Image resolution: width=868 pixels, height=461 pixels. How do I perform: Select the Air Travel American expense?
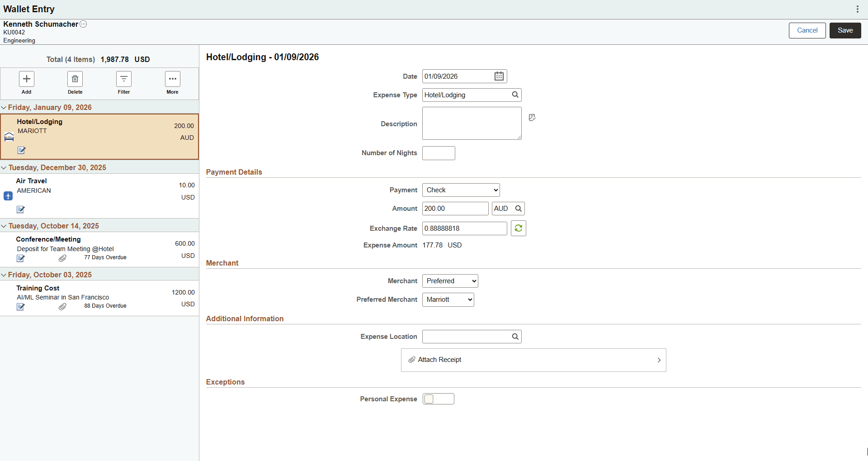[99, 196]
